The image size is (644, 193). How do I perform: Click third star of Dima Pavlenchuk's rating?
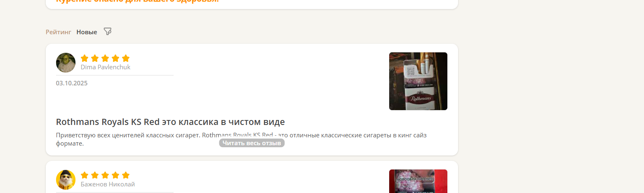tap(105, 58)
